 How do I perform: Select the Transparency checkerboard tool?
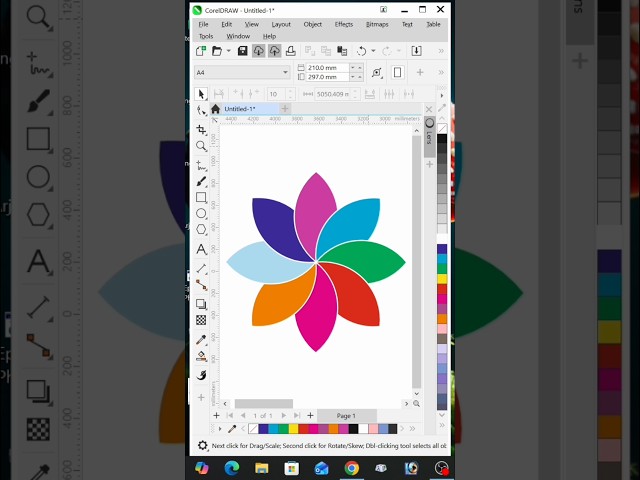pyautogui.click(x=201, y=320)
